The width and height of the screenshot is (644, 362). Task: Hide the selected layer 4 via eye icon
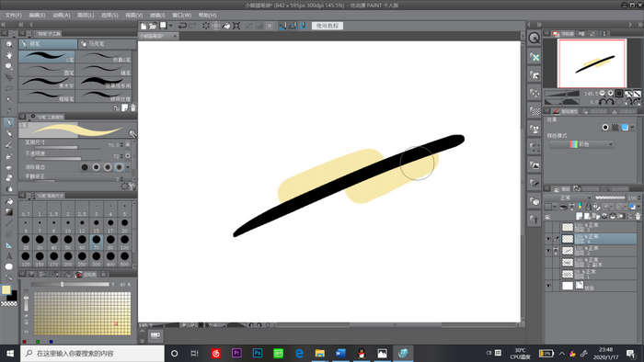pos(548,239)
